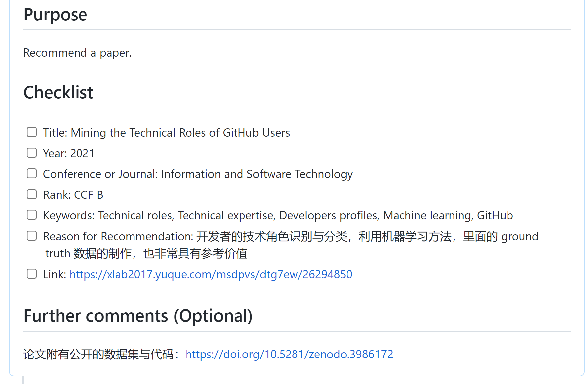The height and width of the screenshot is (384, 588).
Task: Select the 'Recommend a paper' text
Action: click(77, 53)
